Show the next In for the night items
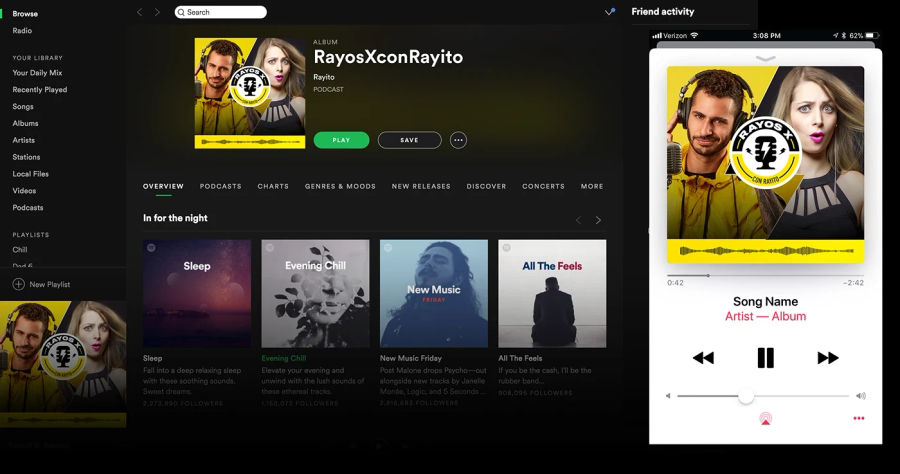Viewport: 900px width, 474px height. (x=598, y=220)
